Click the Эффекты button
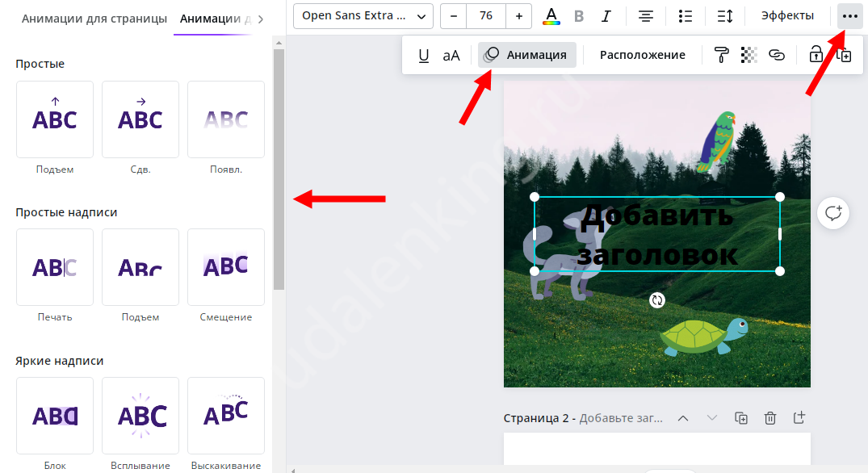Image resolution: width=868 pixels, height=473 pixels. pos(787,16)
